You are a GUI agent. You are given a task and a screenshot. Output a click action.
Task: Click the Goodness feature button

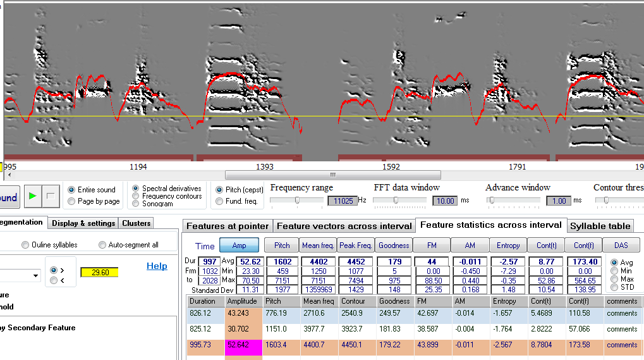394,245
